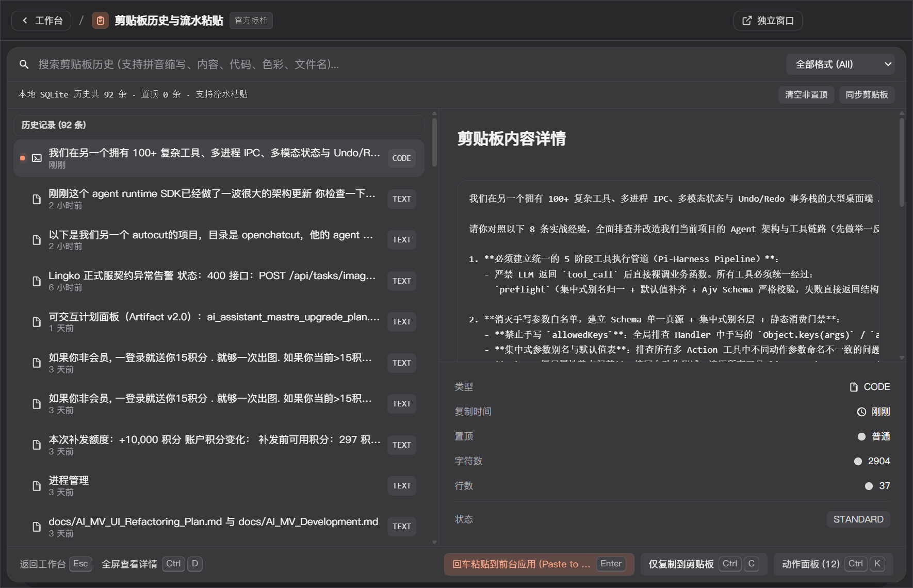Select the '可交互计划面板 (Artifact v2.0)' entry
913x588 pixels.
point(219,322)
